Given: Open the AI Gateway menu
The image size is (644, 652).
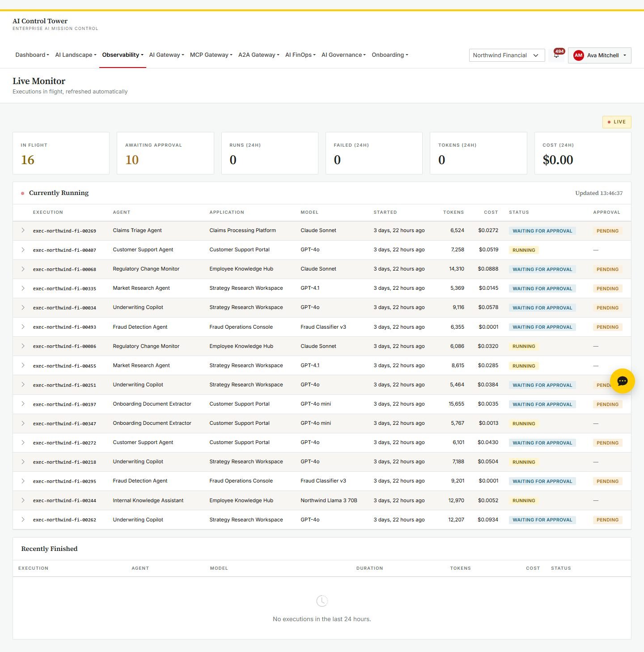Looking at the screenshot, I should point(166,55).
